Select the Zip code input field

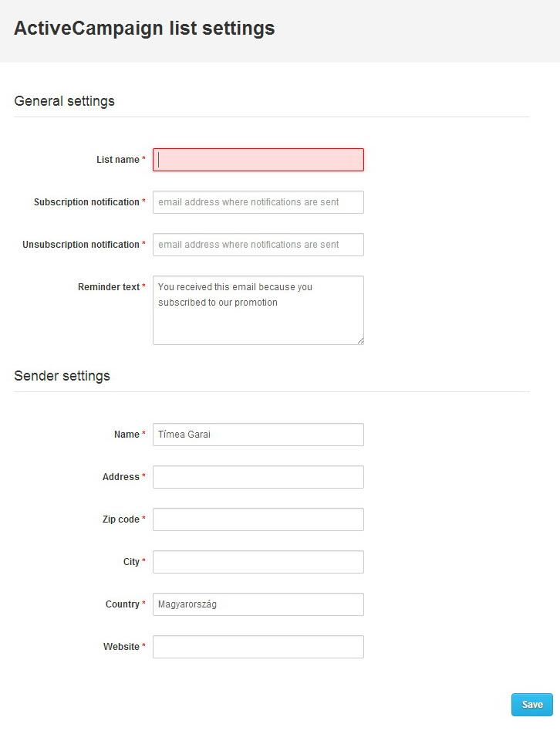tap(258, 519)
